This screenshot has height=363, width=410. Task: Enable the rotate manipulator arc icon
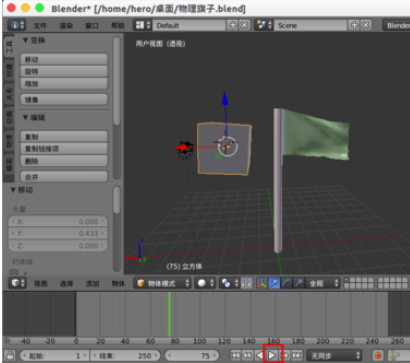[286, 283]
